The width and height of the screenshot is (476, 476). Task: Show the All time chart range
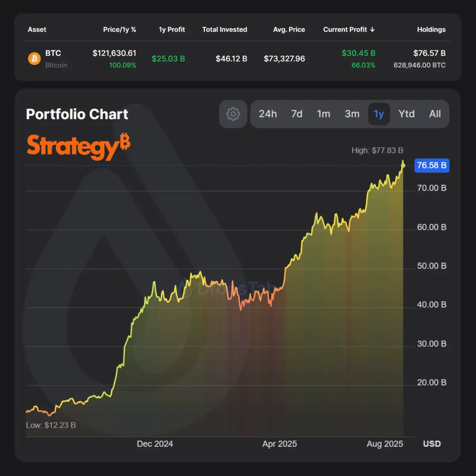(x=435, y=114)
